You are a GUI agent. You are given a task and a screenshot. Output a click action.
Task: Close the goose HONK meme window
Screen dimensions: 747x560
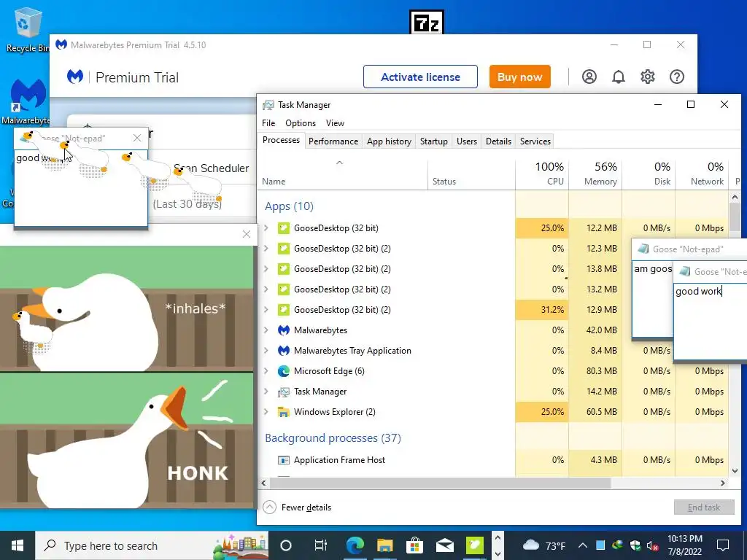247,234
